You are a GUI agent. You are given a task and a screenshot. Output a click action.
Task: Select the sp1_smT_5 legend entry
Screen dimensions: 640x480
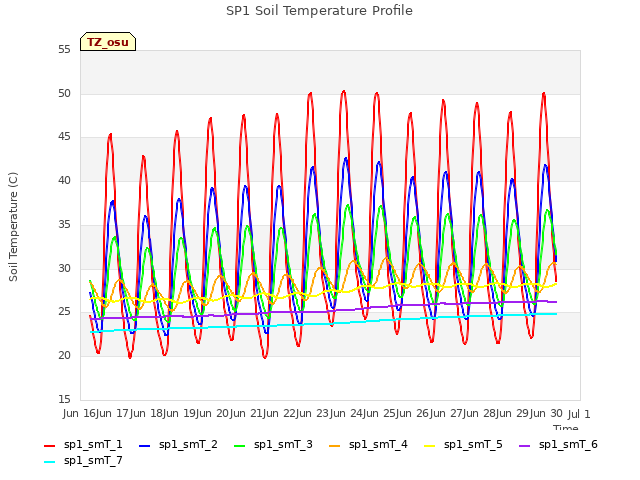463,444
